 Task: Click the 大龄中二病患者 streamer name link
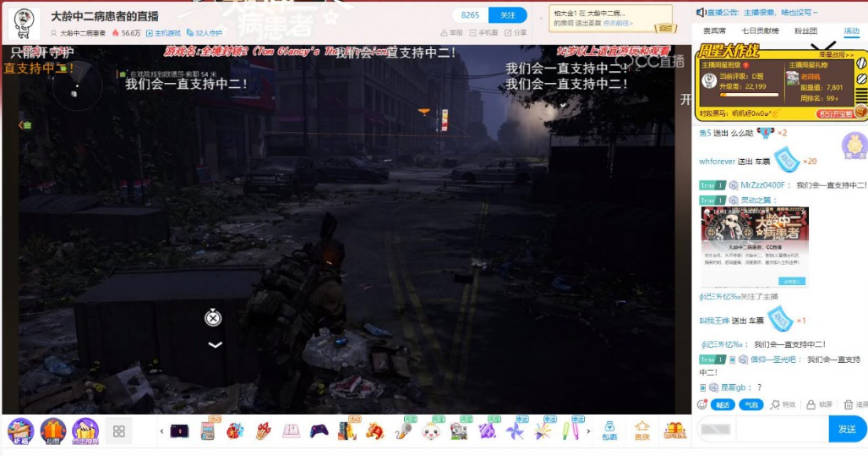(83, 33)
